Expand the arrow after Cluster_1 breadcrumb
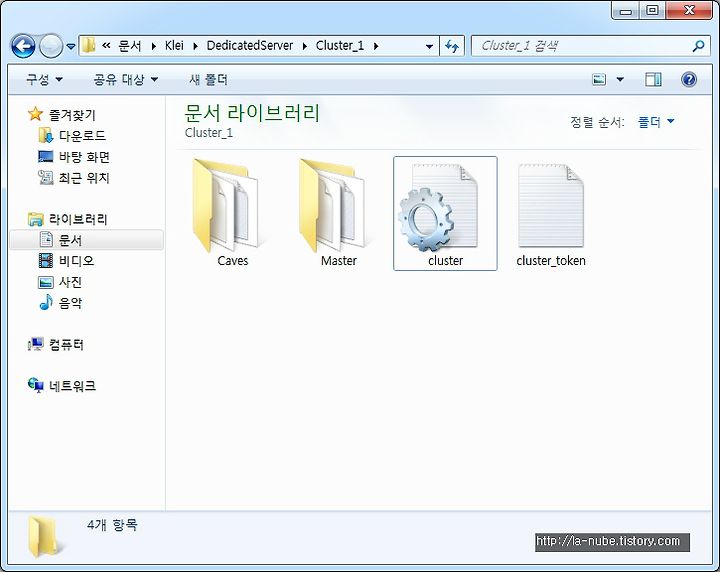The height and width of the screenshot is (572, 720). coord(376,46)
